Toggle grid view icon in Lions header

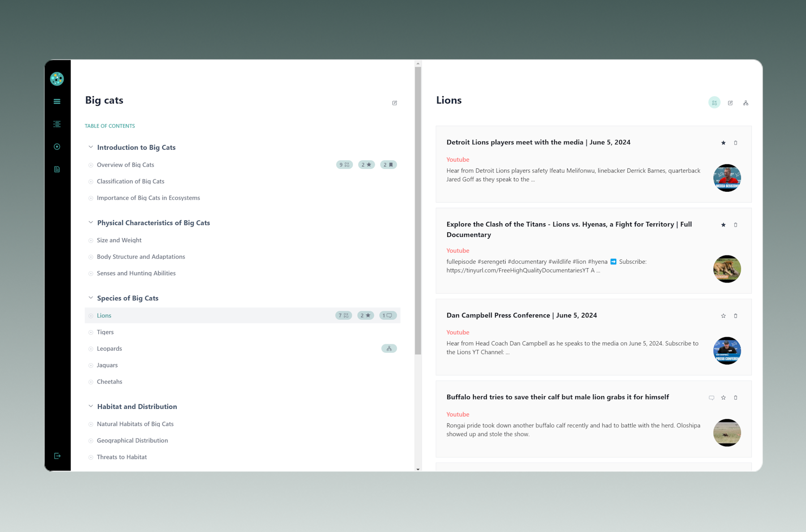pos(714,103)
